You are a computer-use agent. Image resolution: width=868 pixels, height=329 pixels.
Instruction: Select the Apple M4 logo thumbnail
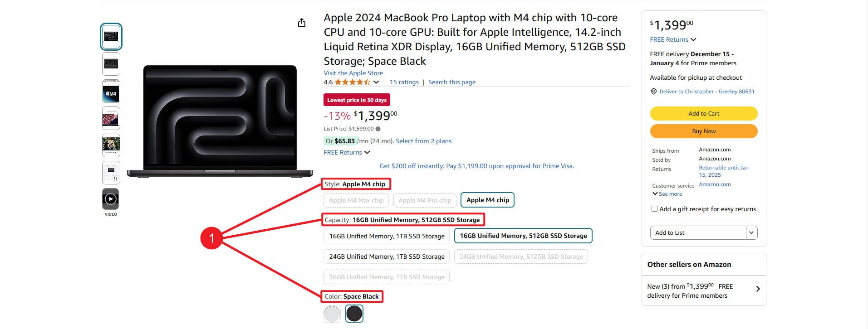pos(110,91)
